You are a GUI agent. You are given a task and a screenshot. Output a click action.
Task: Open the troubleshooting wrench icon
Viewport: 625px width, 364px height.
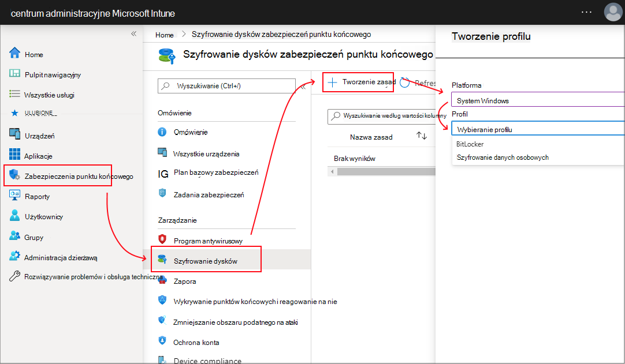[x=15, y=276]
